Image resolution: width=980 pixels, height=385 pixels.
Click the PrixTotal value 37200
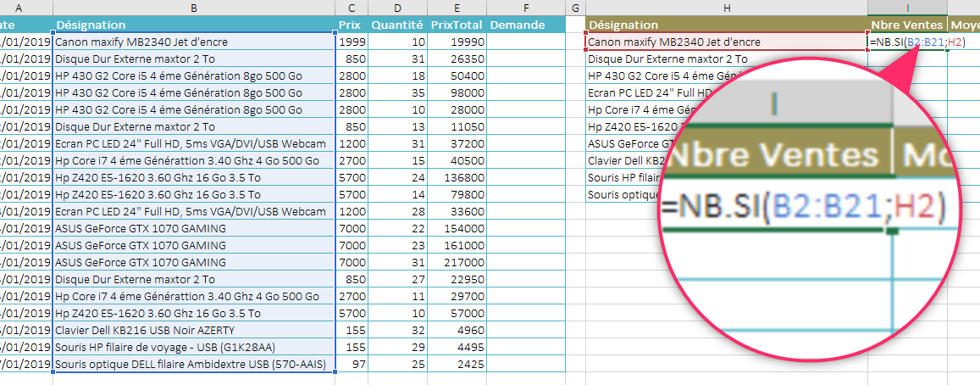click(x=457, y=143)
